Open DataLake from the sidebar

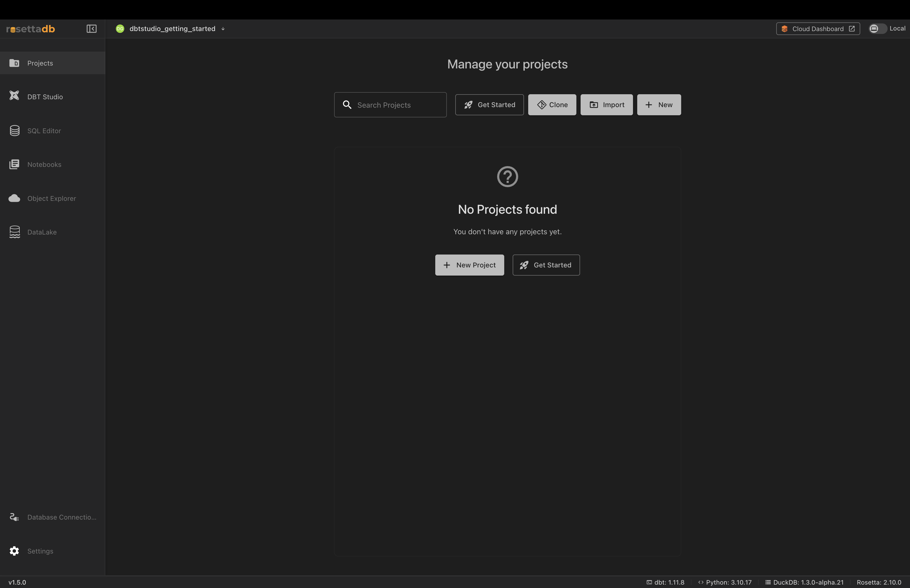(52, 232)
